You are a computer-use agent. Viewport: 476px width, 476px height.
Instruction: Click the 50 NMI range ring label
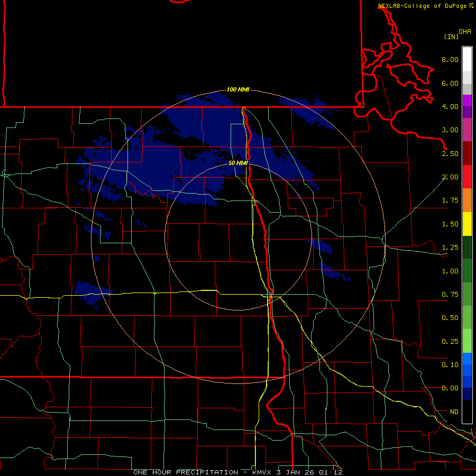point(238,163)
